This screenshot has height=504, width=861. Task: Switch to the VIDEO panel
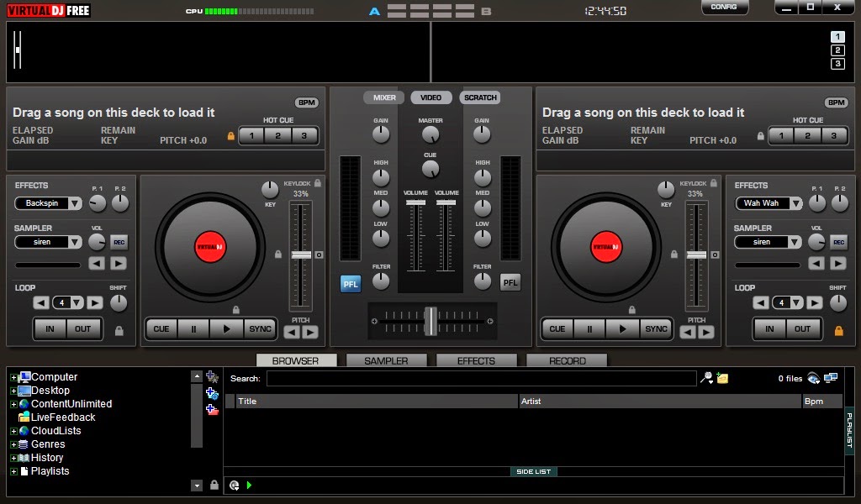[431, 97]
